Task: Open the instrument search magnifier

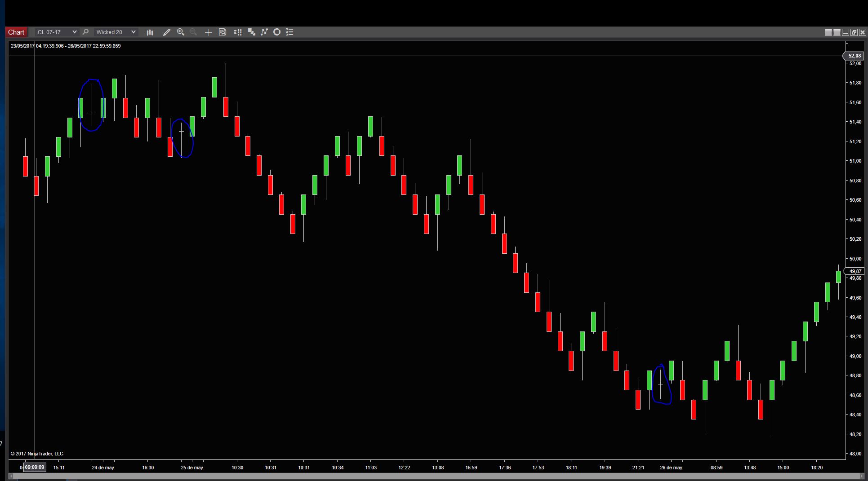Action: 85,32
